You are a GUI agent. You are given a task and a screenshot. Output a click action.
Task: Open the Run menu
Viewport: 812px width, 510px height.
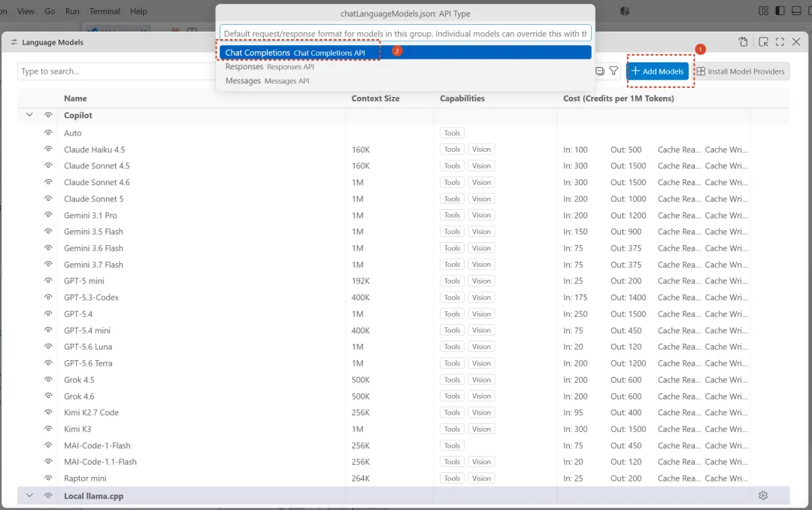(72, 11)
